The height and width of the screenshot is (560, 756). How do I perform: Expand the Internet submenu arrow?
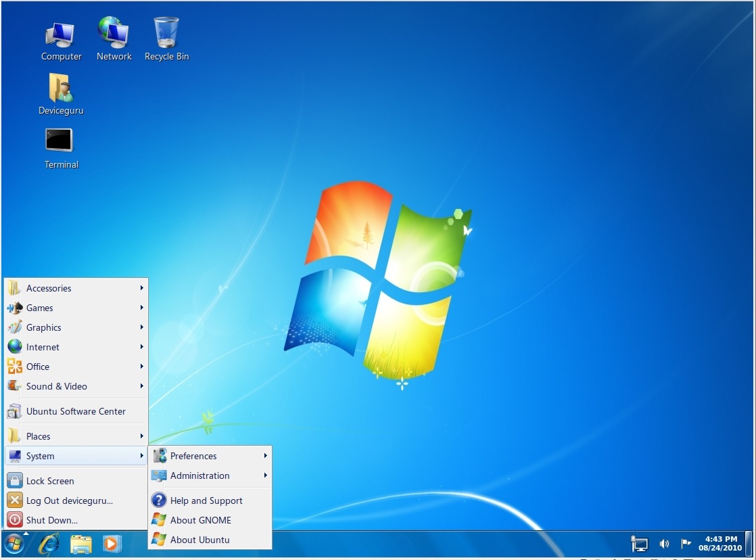coord(142,347)
